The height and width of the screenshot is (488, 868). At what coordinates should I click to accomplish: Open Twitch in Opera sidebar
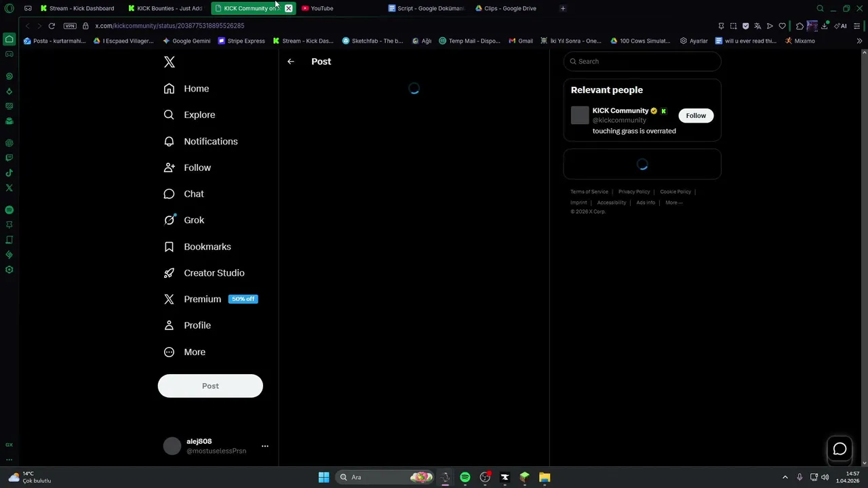pyautogui.click(x=9, y=158)
